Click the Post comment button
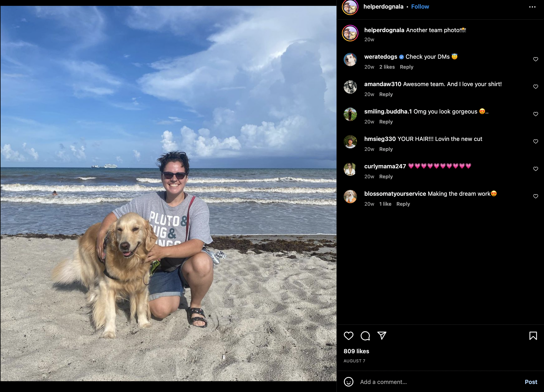544x392 pixels. pyautogui.click(x=531, y=382)
